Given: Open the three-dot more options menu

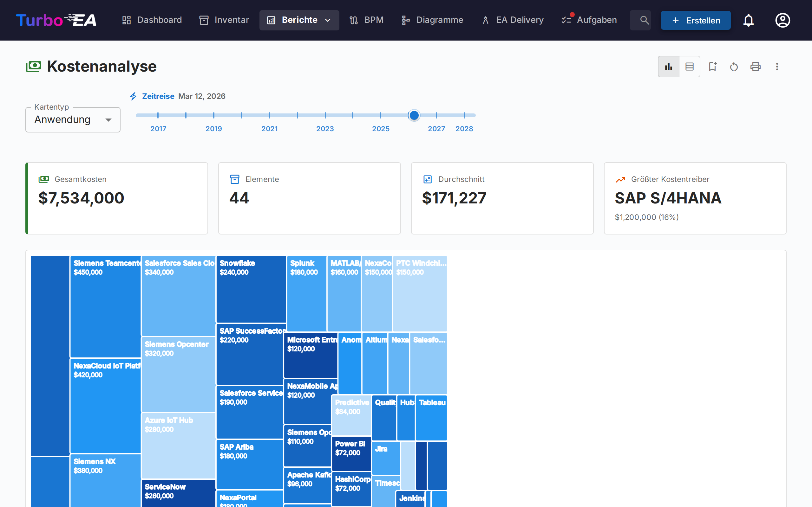Looking at the screenshot, I should [x=777, y=67].
